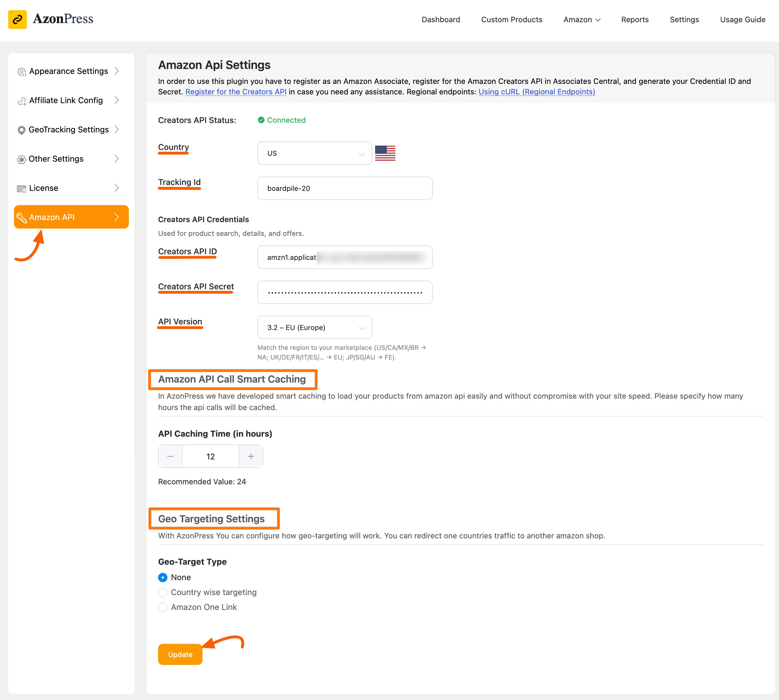Click the Creators API Status label

[x=197, y=120]
